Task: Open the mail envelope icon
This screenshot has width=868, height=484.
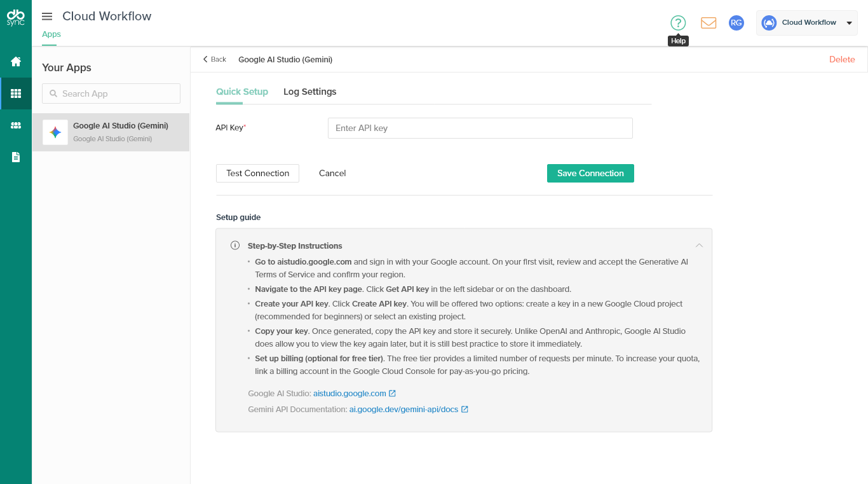Action: click(709, 23)
